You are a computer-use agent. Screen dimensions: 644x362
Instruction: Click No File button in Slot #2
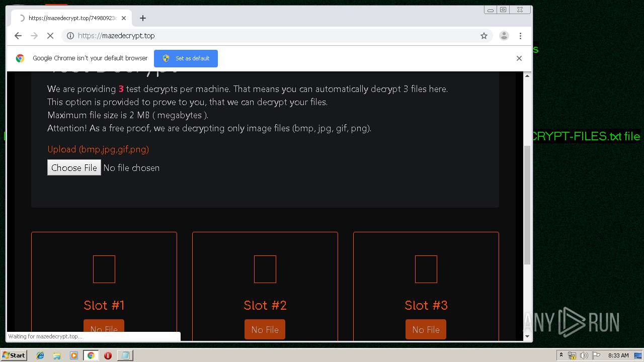(x=265, y=329)
